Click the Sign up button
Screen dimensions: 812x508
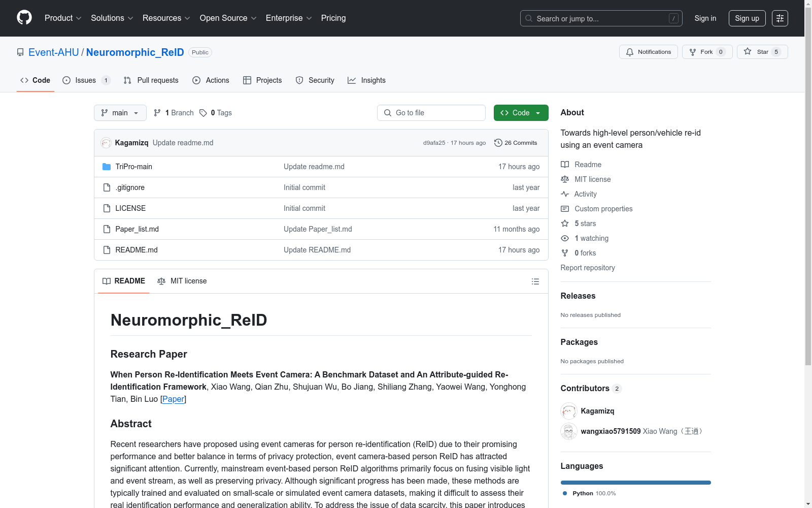point(747,18)
